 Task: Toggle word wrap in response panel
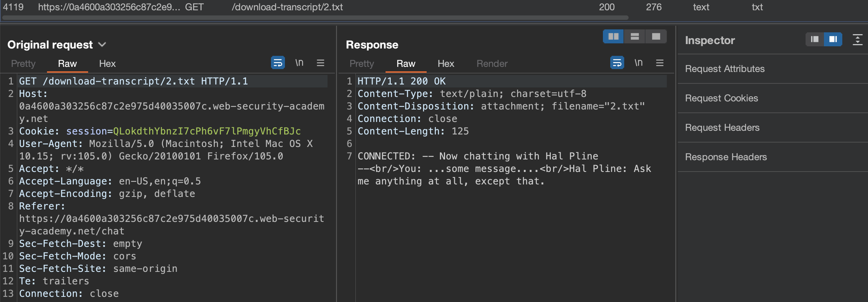pyautogui.click(x=617, y=63)
